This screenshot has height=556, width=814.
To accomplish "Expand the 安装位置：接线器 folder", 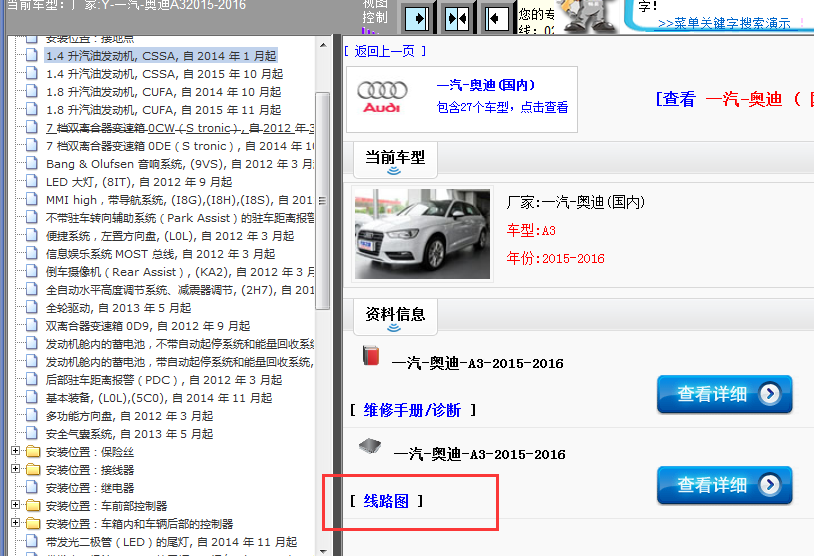I will (x=16, y=469).
